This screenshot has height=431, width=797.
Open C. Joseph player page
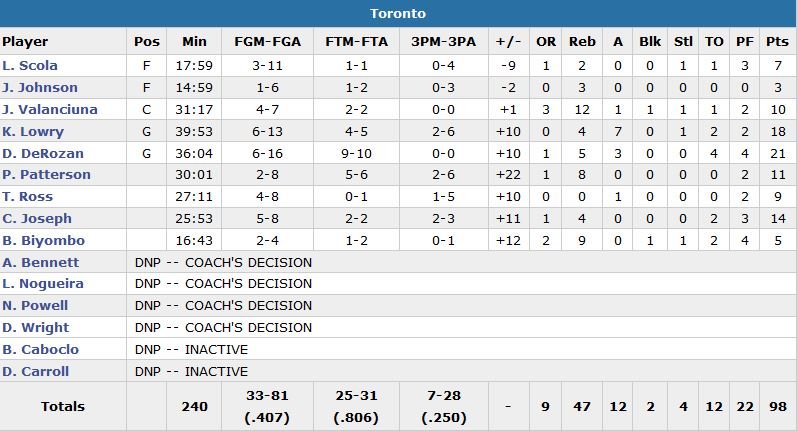pos(36,218)
